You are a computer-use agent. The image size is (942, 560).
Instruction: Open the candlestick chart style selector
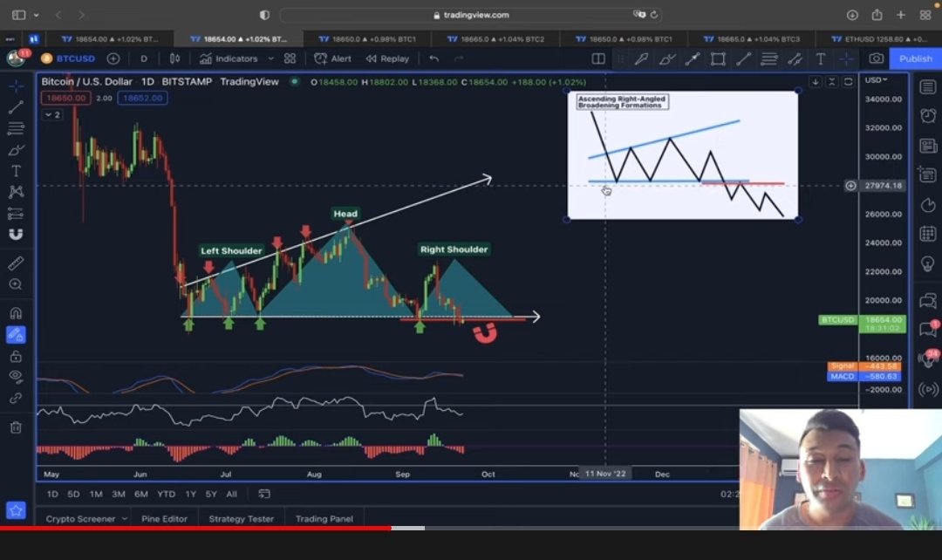174,58
